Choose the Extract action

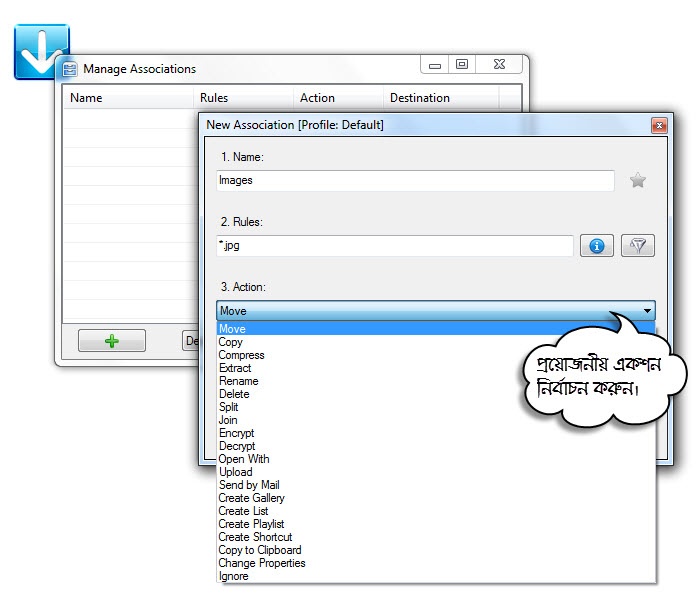(x=436, y=368)
